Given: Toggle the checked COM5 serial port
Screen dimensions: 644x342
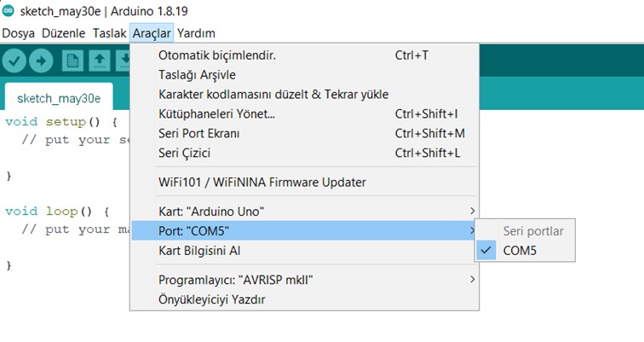Looking at the screenshot, I should tap(526, 251).
